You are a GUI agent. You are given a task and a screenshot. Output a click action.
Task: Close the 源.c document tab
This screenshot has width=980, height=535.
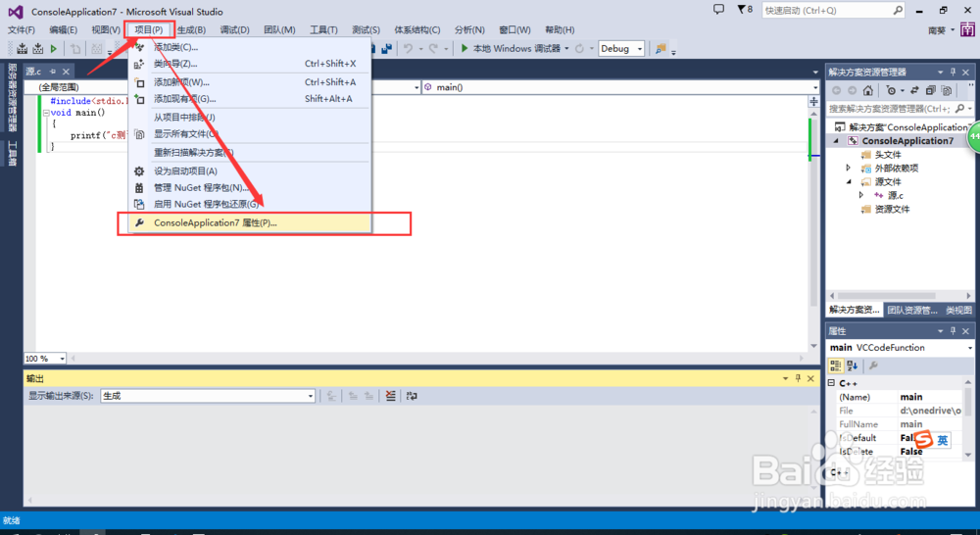(x=66, y=72)
